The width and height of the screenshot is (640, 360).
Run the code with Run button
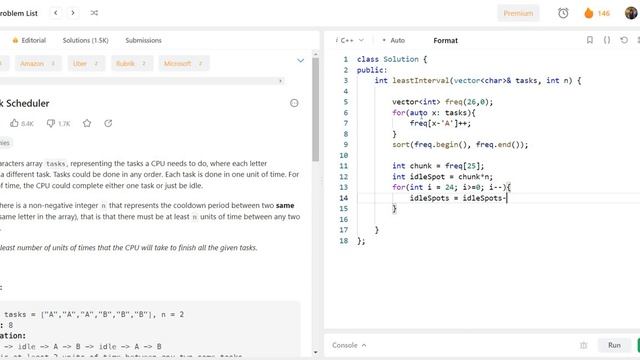coord(614,345)
